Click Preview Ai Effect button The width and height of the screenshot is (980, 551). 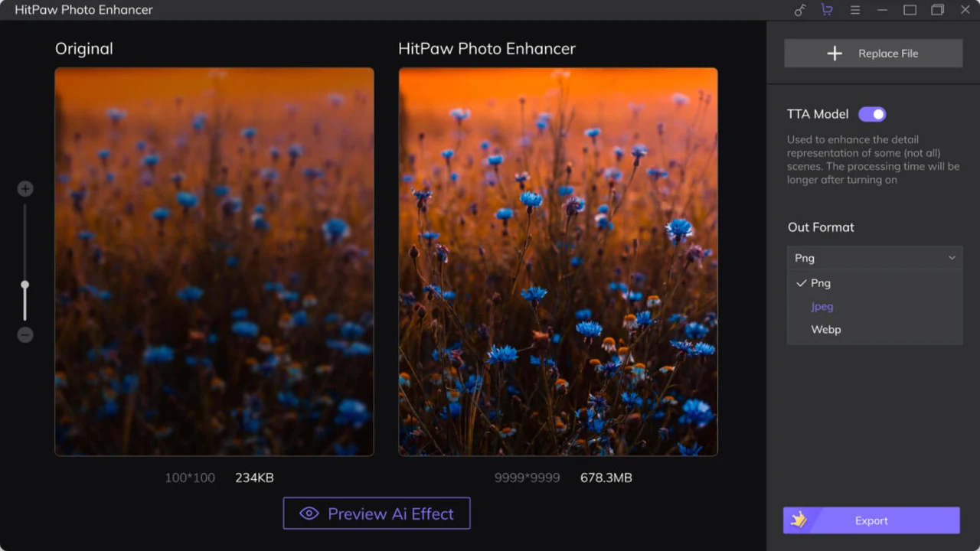[377, 514]
